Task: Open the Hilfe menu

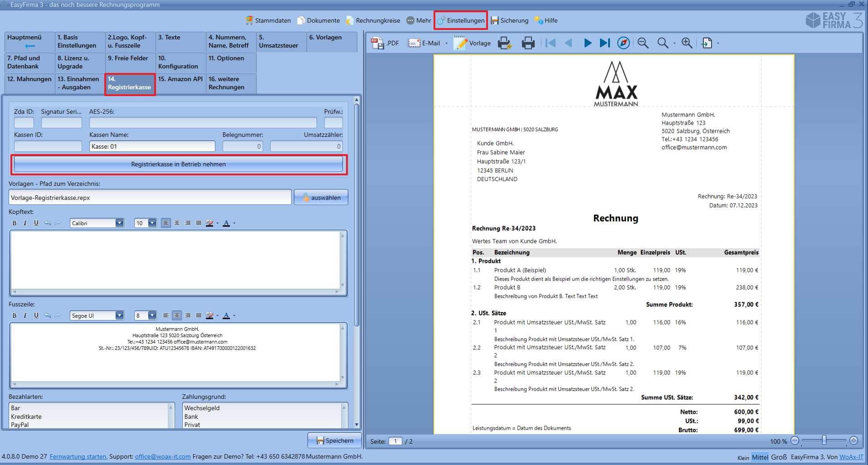Action: click(546, 20)
